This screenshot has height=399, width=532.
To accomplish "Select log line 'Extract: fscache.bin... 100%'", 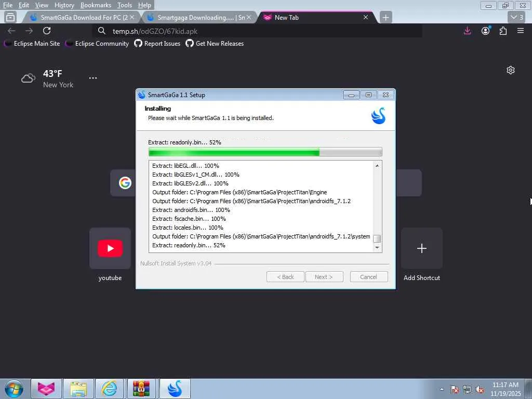I will pos(189,219).
